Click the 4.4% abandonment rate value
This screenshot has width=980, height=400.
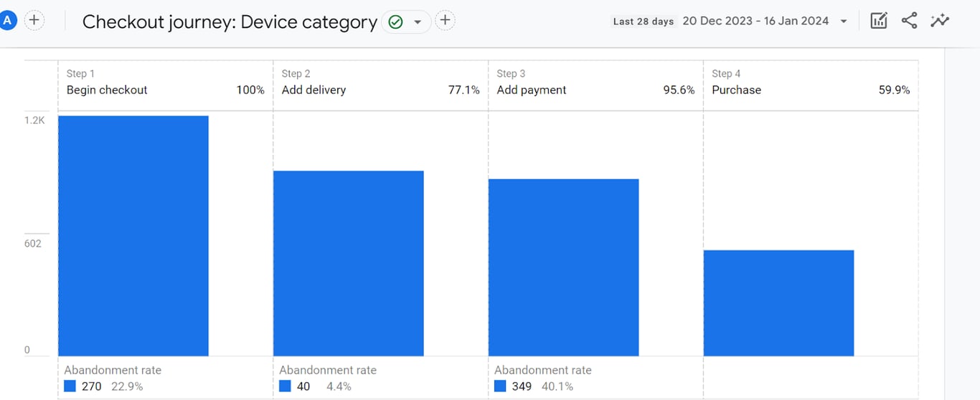339,387
